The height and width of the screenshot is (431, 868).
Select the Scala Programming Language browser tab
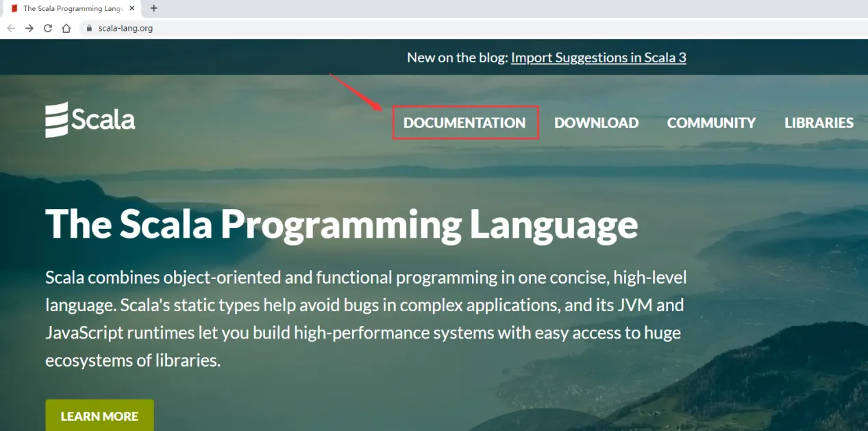(72, 8)
